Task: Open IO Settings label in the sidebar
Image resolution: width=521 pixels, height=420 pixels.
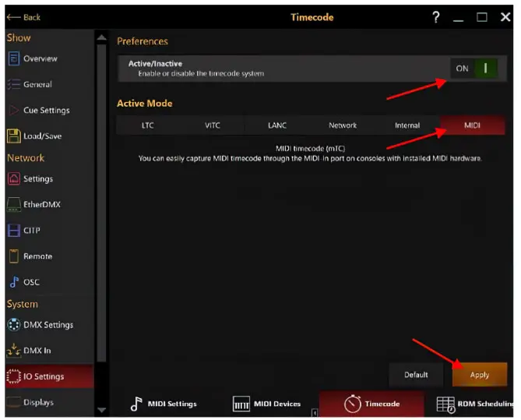Action: (x=44, y=376)
